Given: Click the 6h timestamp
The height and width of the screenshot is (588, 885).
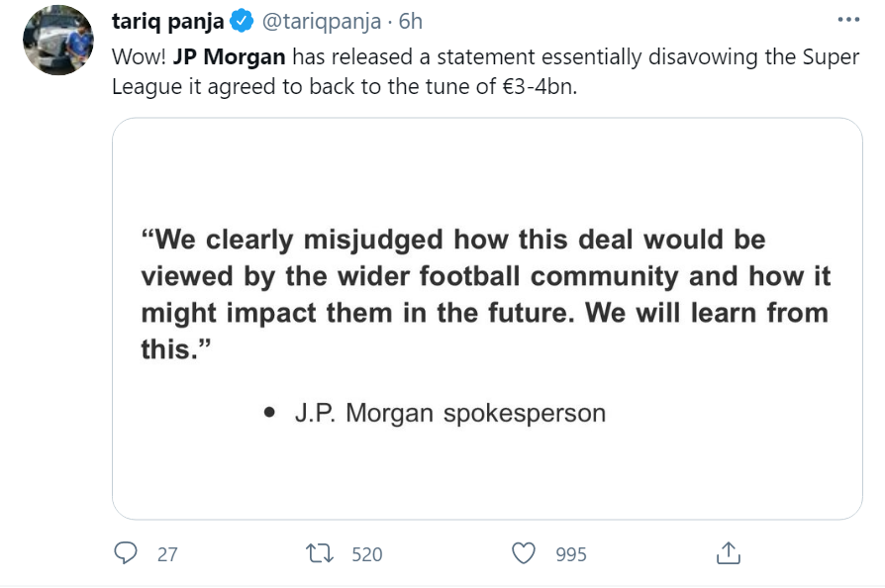Looking at the screenshot, I should coord(411,21).
